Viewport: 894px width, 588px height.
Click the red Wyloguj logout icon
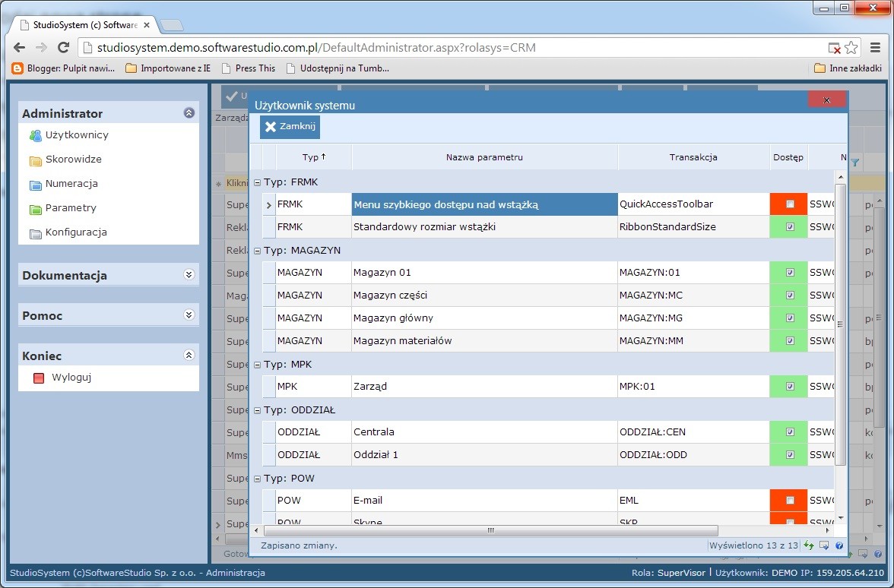(39, 378)
